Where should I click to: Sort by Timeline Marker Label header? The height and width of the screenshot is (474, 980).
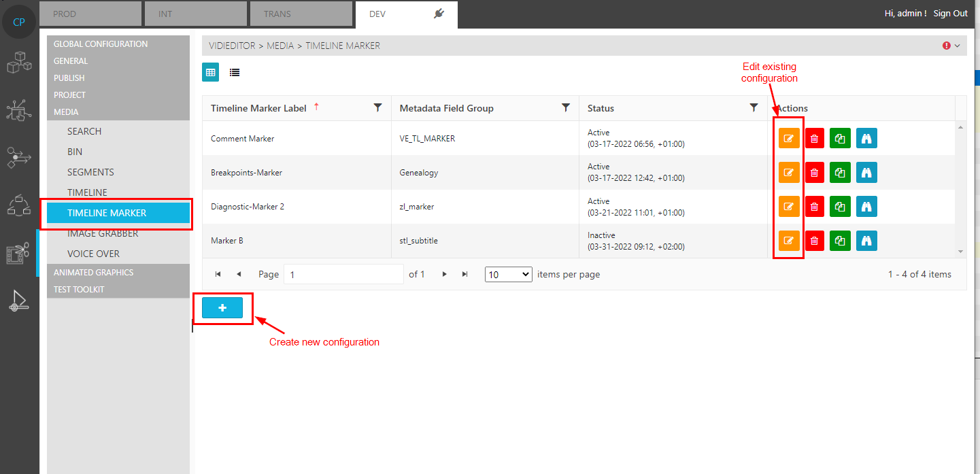click(258, 108)
